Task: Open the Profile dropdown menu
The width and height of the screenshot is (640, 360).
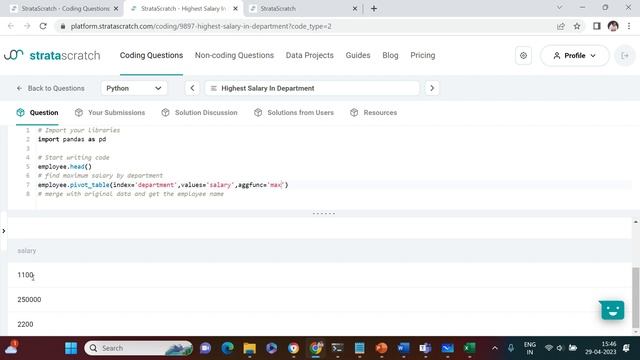Action: [x=575, y=56]
